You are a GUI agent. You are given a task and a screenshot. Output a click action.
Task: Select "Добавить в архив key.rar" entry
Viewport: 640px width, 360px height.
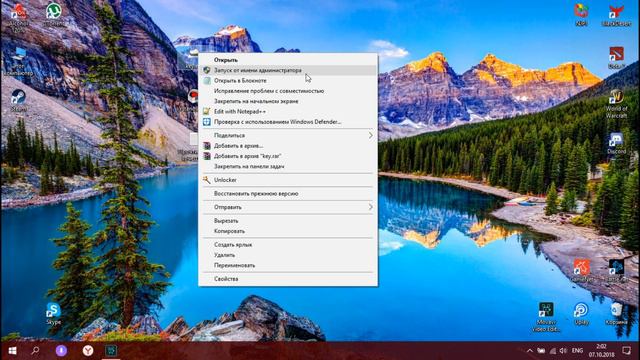(288, 156)
